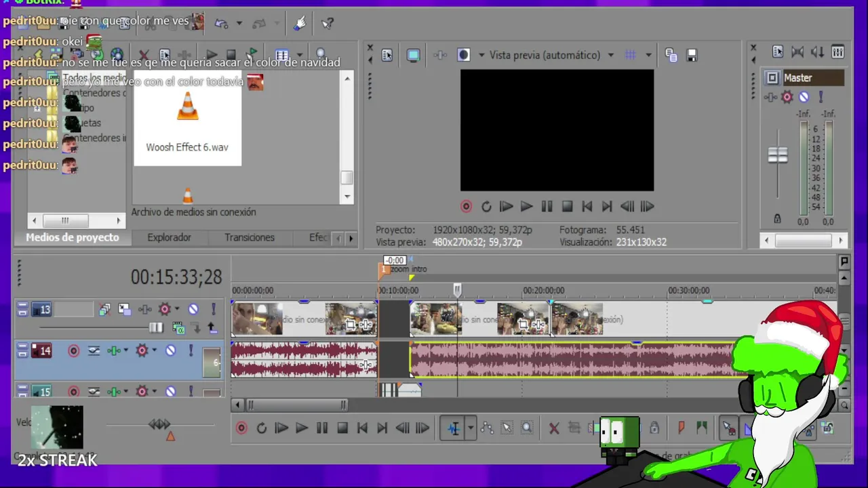868x488 pixels.
Task: Select the zoom edit tool
Action: point(527,428)
